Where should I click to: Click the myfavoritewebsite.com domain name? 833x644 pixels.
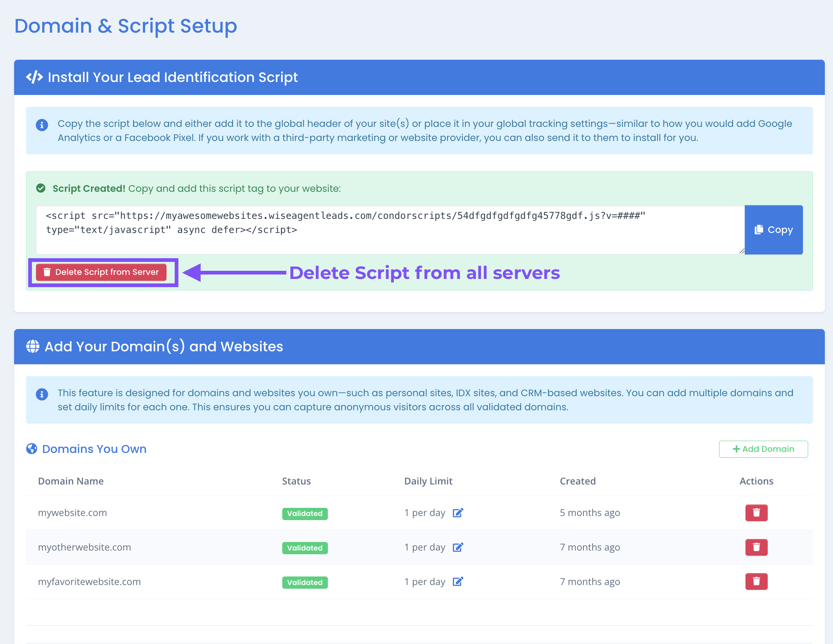coord(89,581)
